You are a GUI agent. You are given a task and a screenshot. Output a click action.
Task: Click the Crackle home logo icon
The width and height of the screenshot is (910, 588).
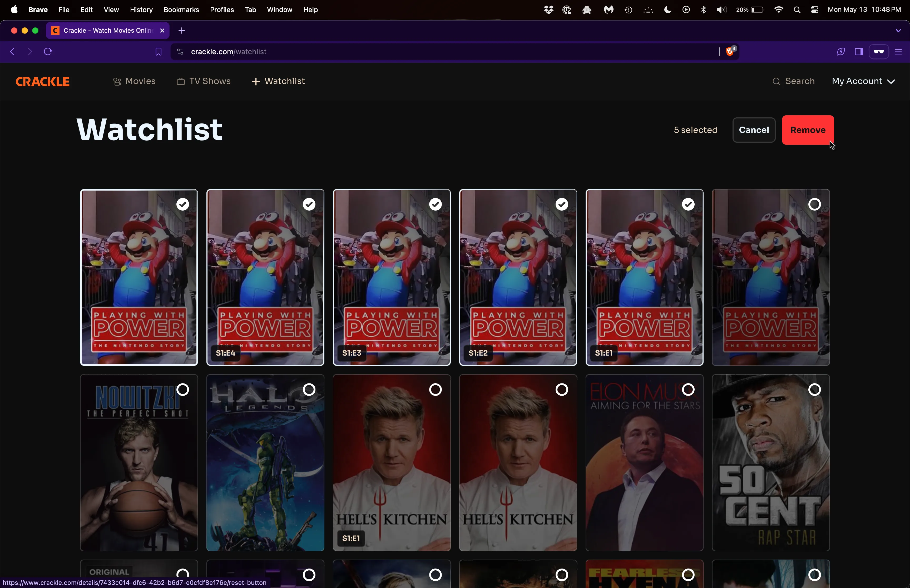42,81
